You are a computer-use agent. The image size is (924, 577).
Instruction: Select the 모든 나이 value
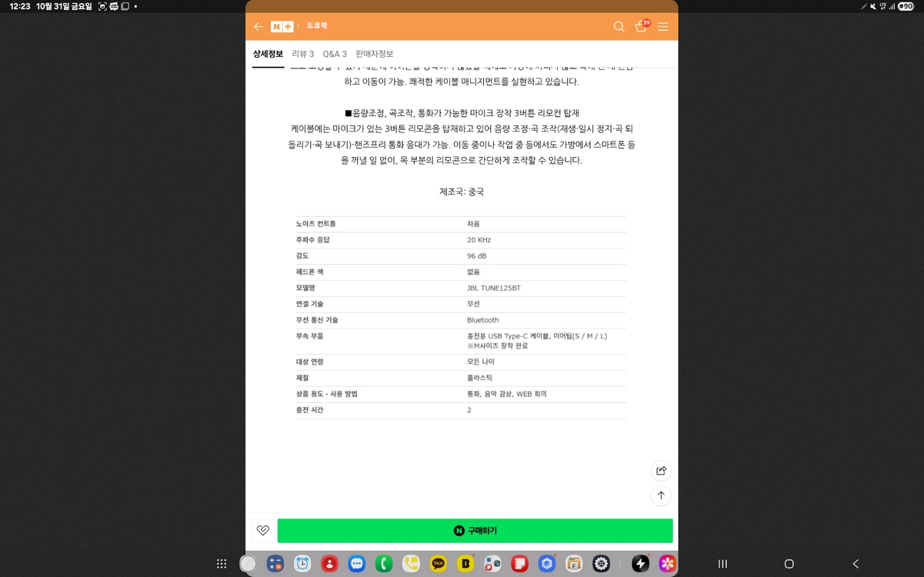pyautogui.click(x=480, y=362)
